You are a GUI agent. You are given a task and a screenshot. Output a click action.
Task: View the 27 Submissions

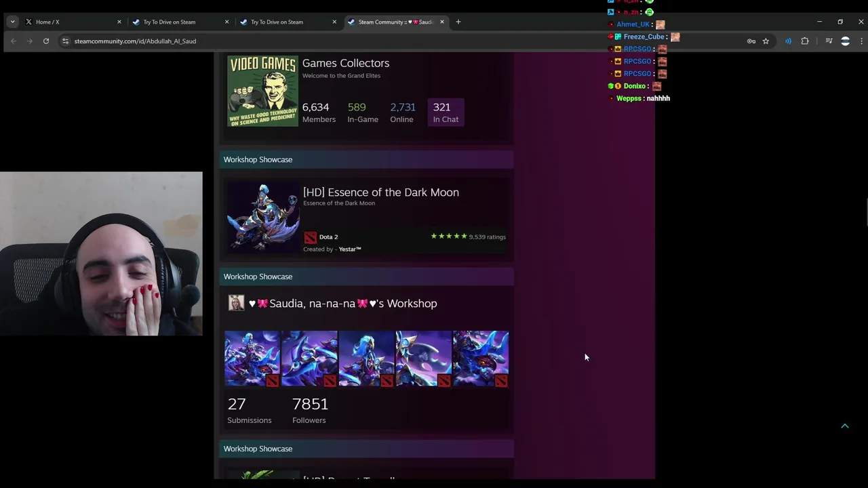[x=249, y=411]
